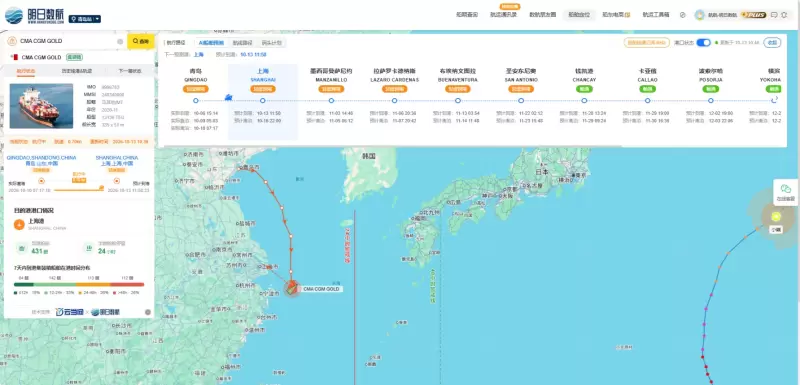
Task: Click green status badge under CHANCAY
Action: pyautogui.click(x=584, y=89)
